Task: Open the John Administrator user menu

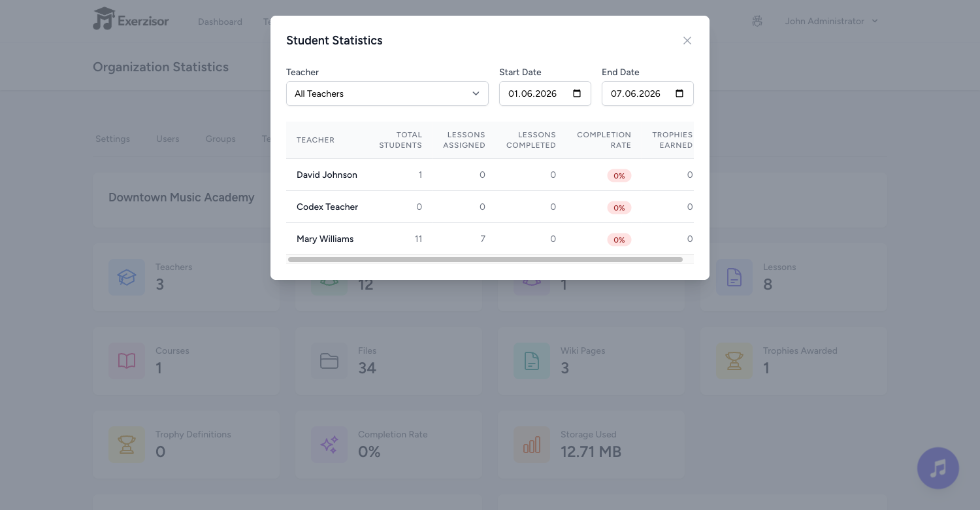Action: click(832, 21)
